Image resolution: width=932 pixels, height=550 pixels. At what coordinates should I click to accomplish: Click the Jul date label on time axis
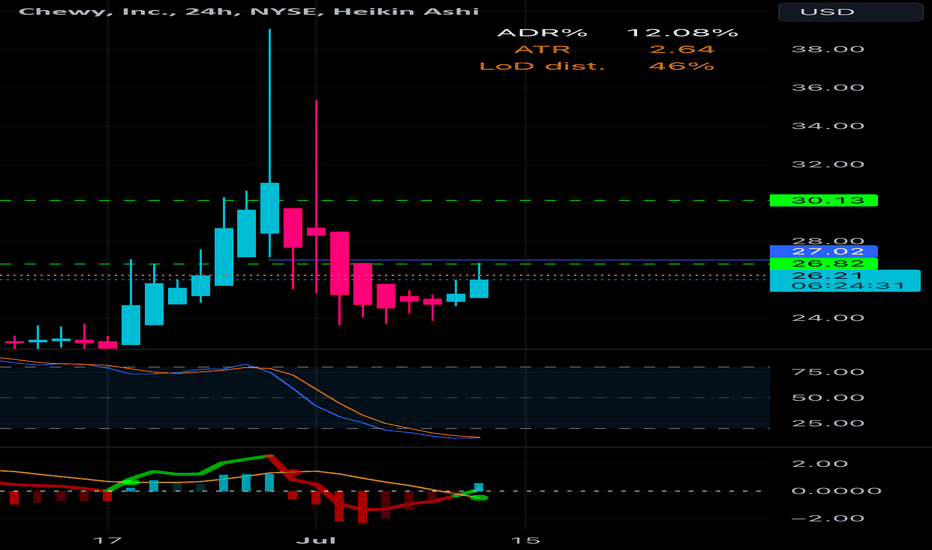pyautogui.click(x=316, y=540)
